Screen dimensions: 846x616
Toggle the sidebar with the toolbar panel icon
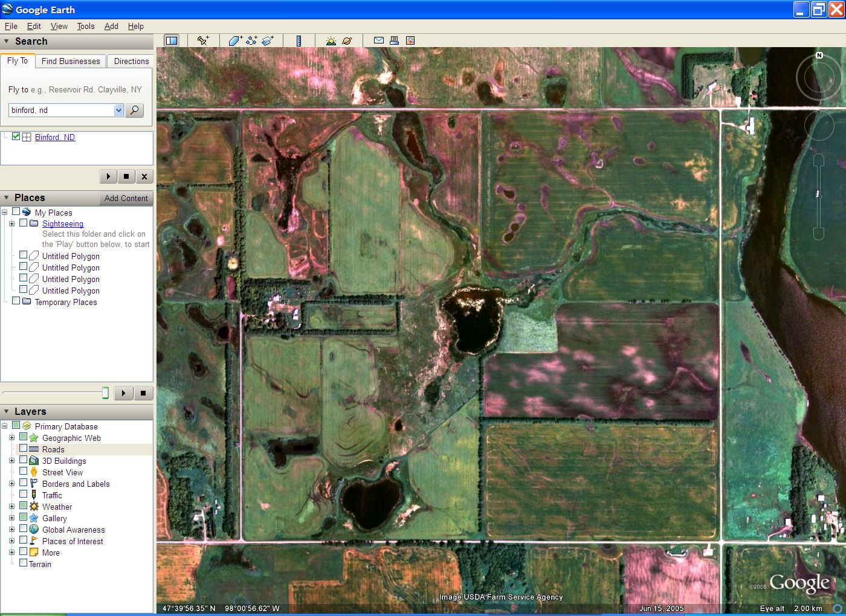pos(172,40)
